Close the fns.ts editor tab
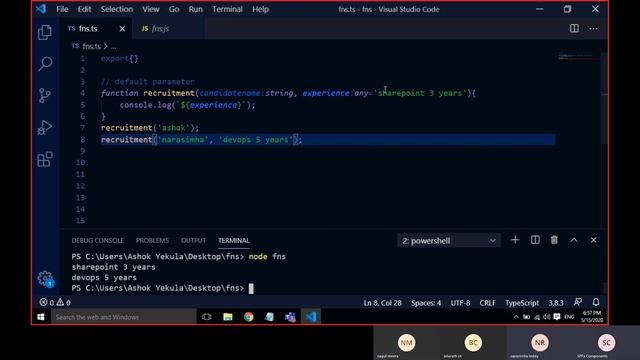 [122, 29]
